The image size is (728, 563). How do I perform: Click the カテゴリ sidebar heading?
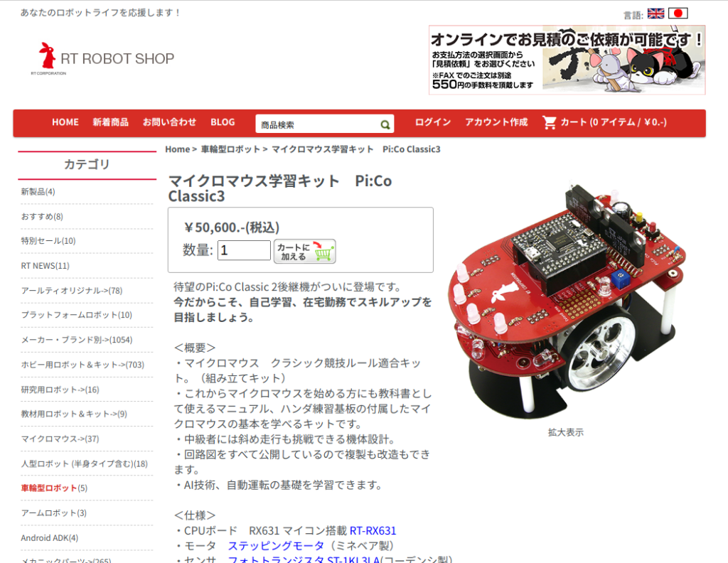coord(87,164)
